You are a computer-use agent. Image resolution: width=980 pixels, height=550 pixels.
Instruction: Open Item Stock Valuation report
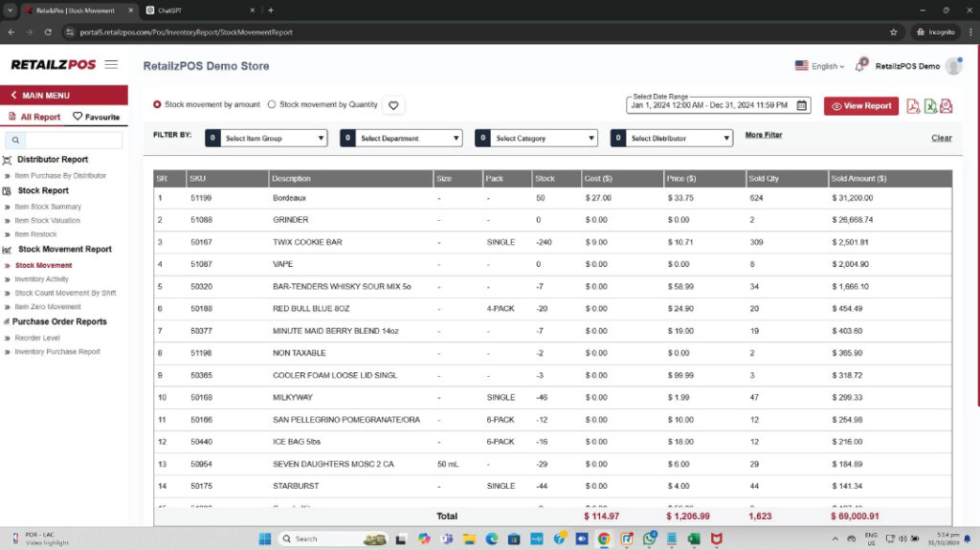48,221
